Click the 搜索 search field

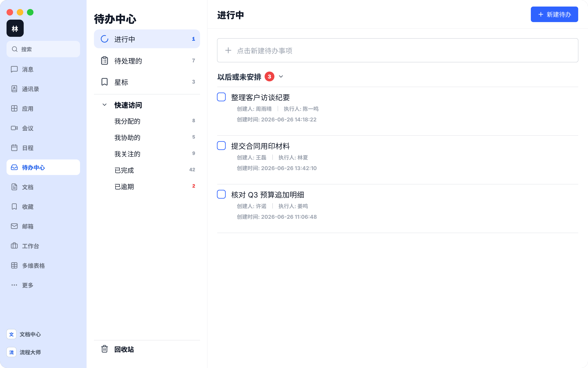43,49
